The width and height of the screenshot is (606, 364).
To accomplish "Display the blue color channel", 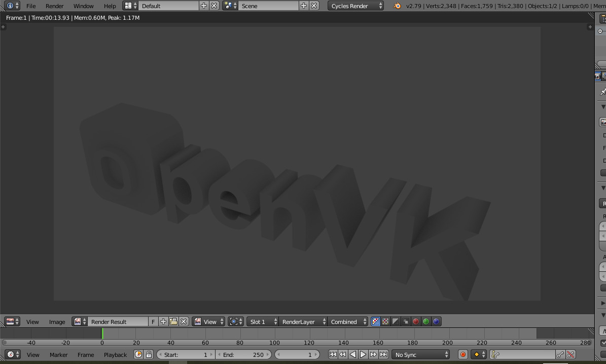I will tap(436, 321).
